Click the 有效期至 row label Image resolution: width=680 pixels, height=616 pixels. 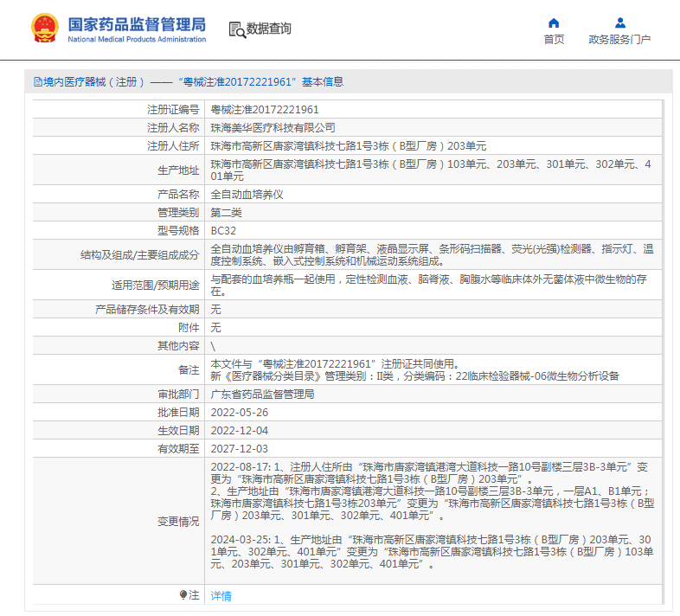point(178,448)
